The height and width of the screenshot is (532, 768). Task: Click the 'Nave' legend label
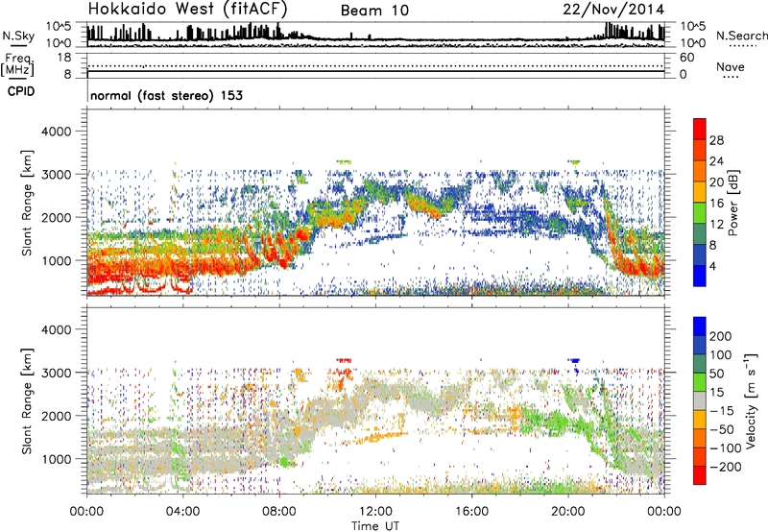point(730,66)
